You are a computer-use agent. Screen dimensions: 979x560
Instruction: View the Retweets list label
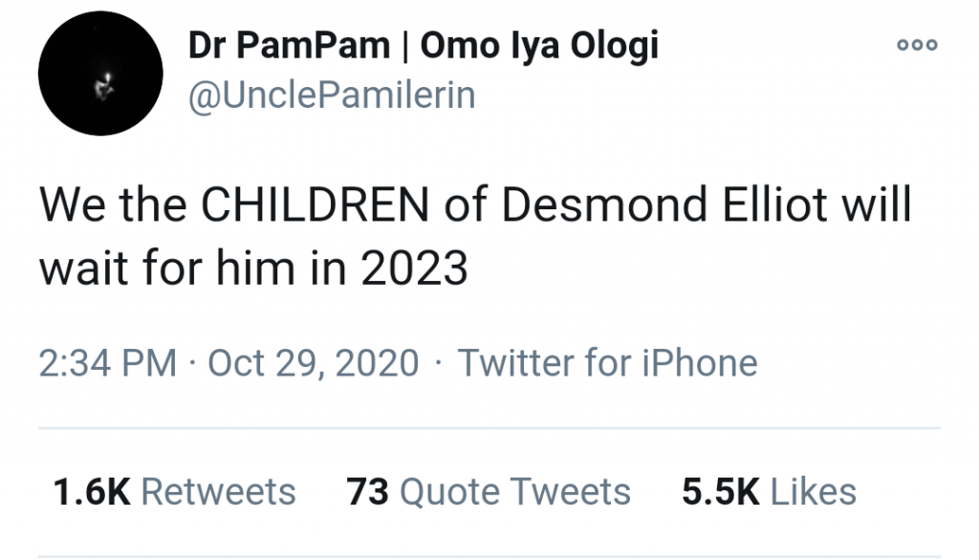pyautogui.click(x=218, y=492)
